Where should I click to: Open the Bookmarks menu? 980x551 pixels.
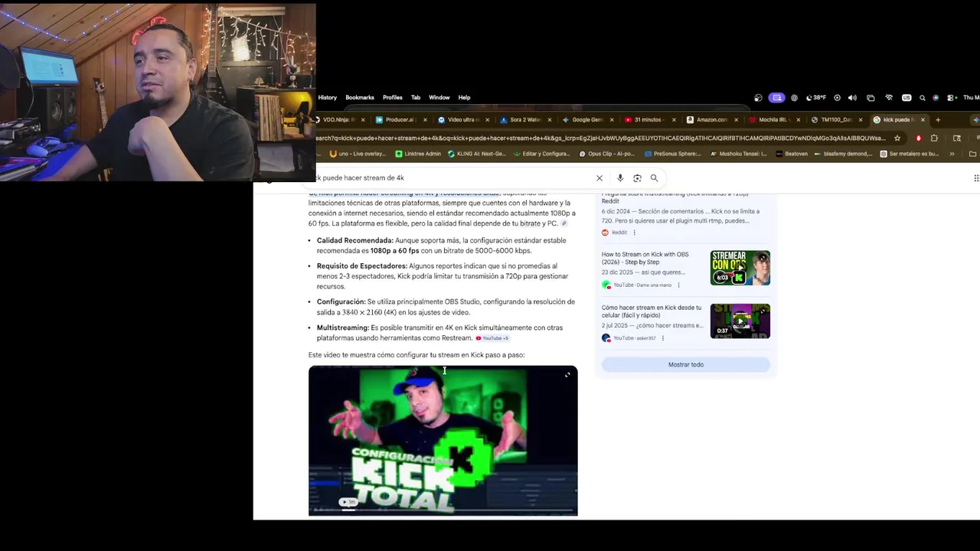tap(360, 98)
